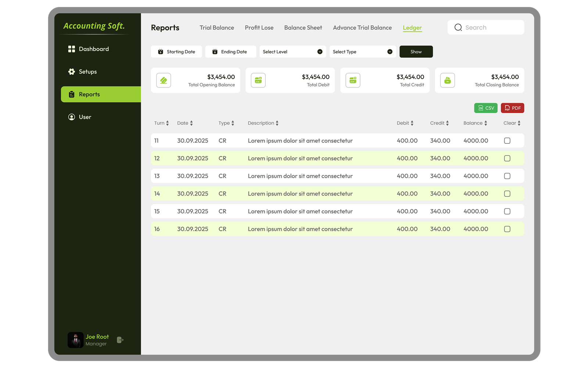Tick the checkbox on row 16
588x368 pixels.
pyautogui.click(x=507, y=229)
